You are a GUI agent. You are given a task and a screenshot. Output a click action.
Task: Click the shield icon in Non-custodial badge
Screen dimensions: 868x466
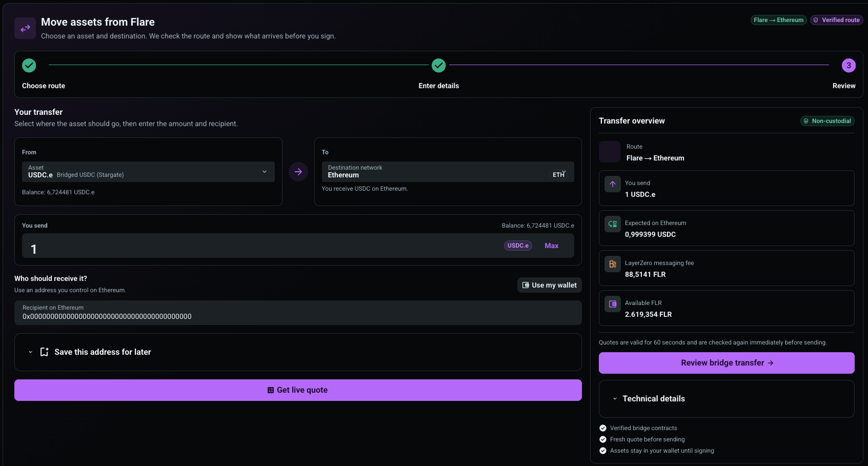[x=806, y=121]
